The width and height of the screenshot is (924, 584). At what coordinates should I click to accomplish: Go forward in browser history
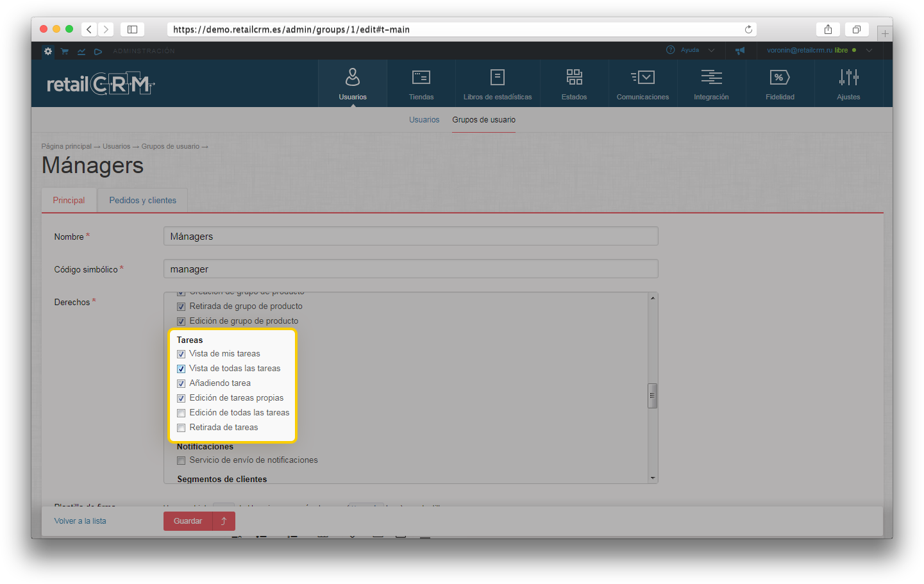click(x=106, y=29)
